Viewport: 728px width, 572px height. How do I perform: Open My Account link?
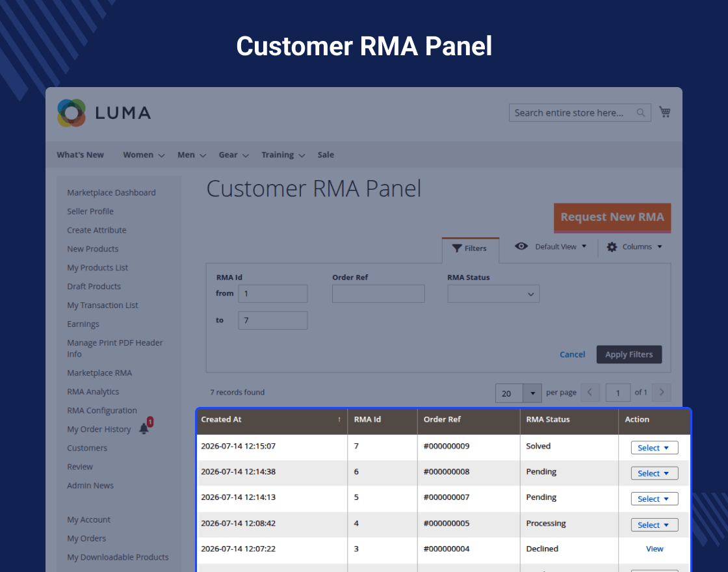pos(88,519)
